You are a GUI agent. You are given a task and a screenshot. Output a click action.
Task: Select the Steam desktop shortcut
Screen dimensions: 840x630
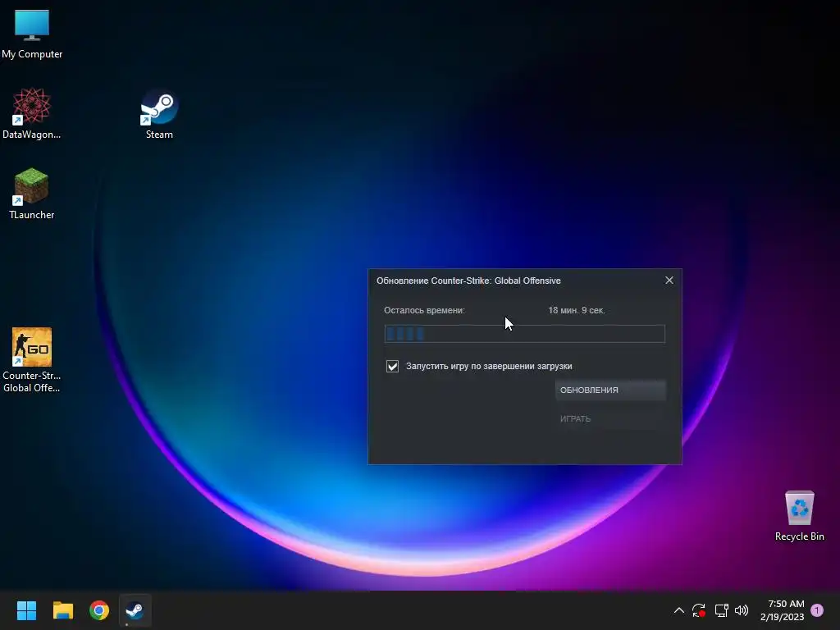[x=159, y=113]
